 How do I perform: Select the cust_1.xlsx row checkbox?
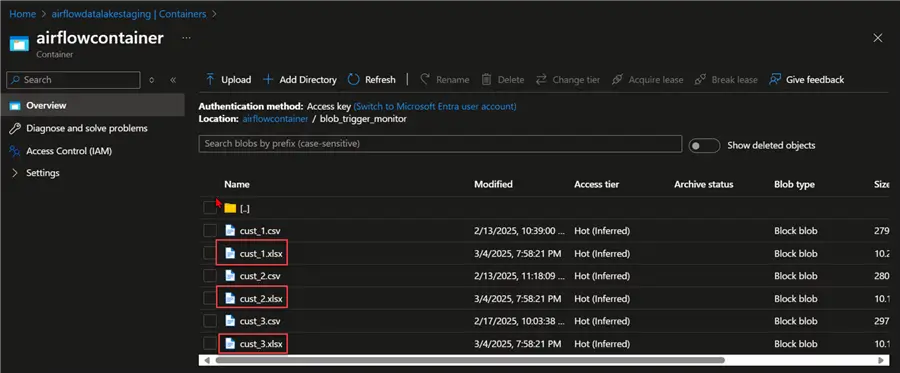(210, 254)
